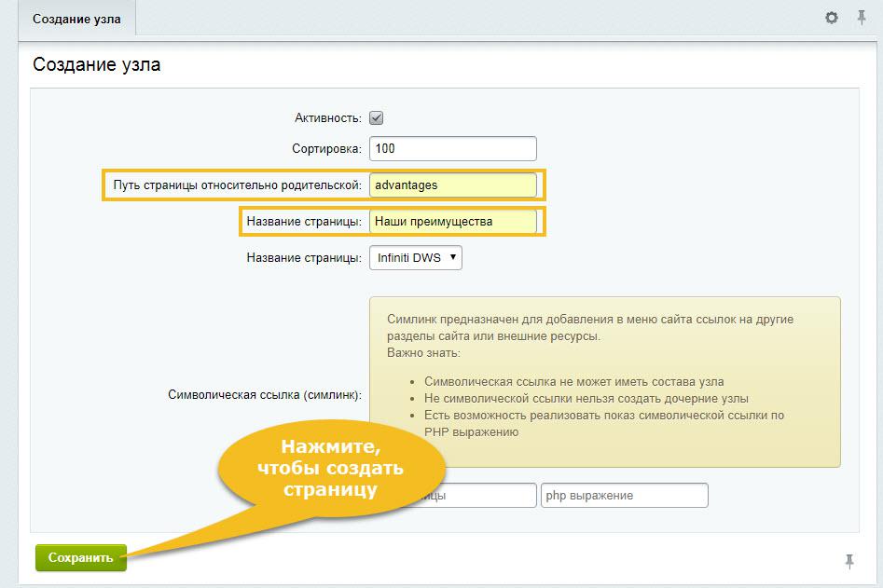Click the pin icon beside the Сохранить button
The width and height of the screenshot is (883, 588).
[849, 561]
